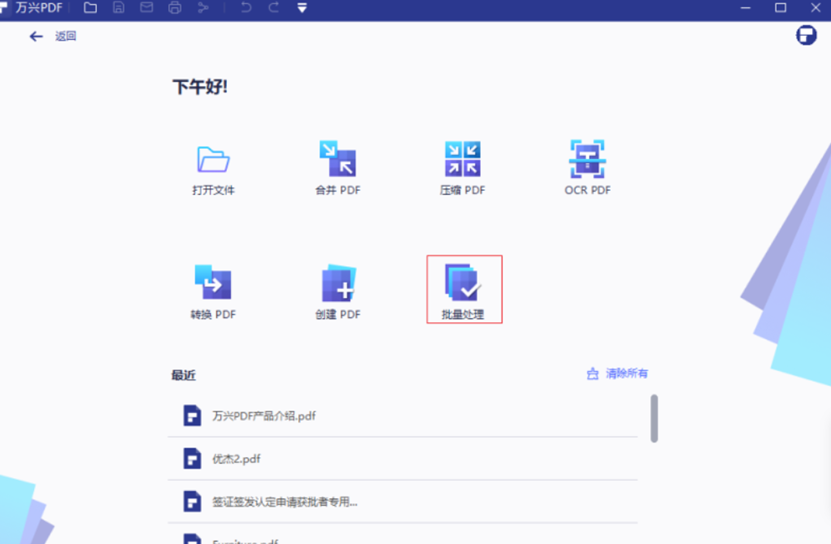This screenshot has width=831, height=544.
Task: Click the email icon in title bar
Action: (x=147, y=7)
